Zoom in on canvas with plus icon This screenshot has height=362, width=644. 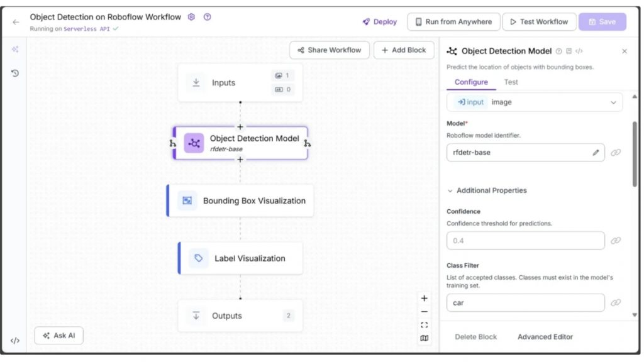coord(425,298)
